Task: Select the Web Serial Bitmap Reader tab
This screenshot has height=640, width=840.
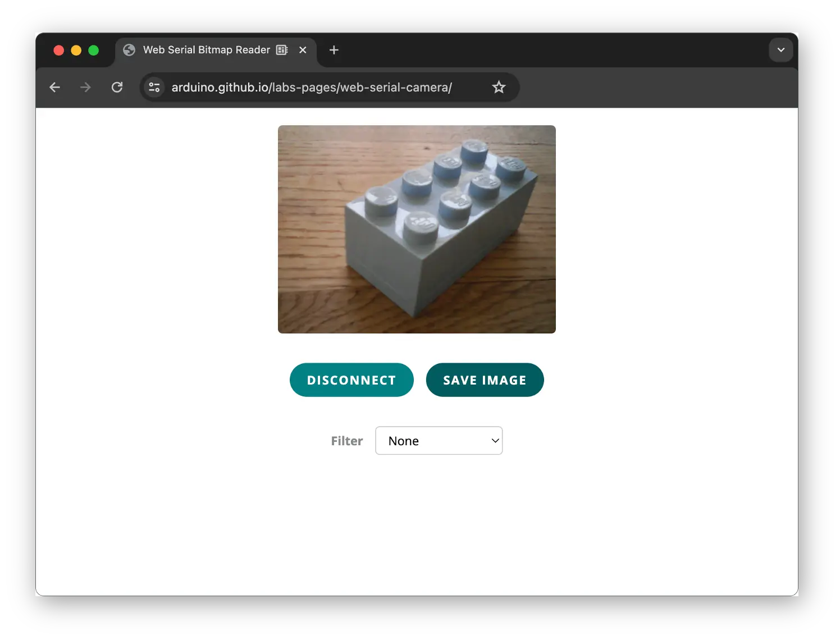Action: (x=206, y=50)
